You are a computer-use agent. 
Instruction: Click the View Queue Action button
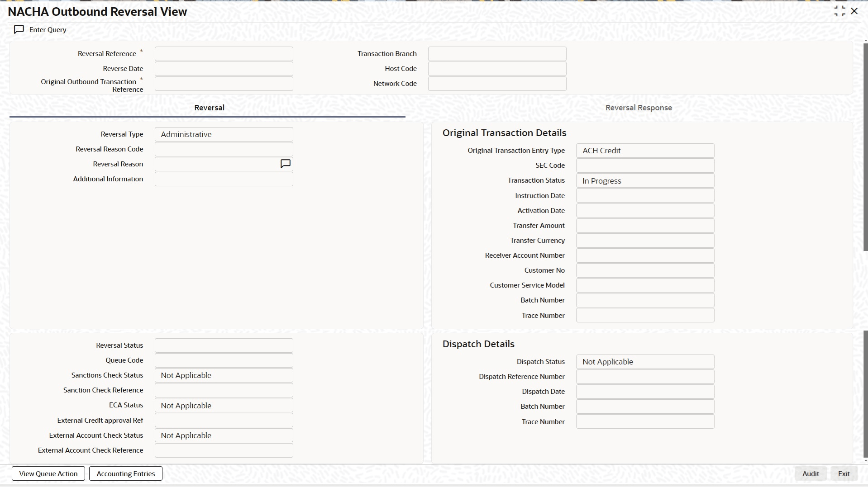[48, 473]
